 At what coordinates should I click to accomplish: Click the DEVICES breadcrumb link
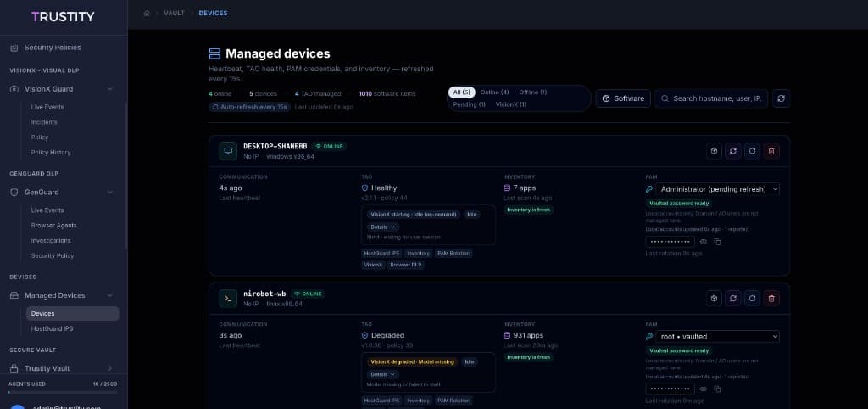click(x=213, y=13)
